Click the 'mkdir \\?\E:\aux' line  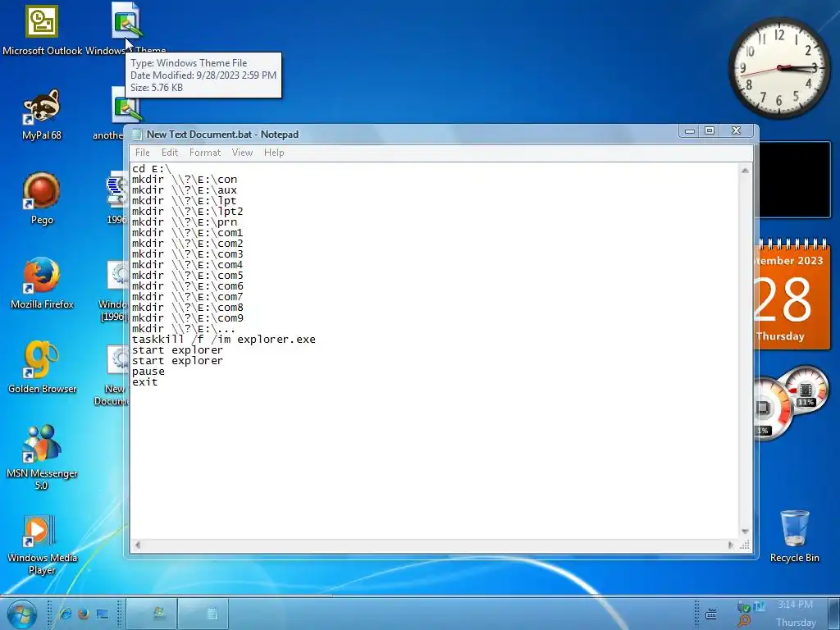point(185,190)
